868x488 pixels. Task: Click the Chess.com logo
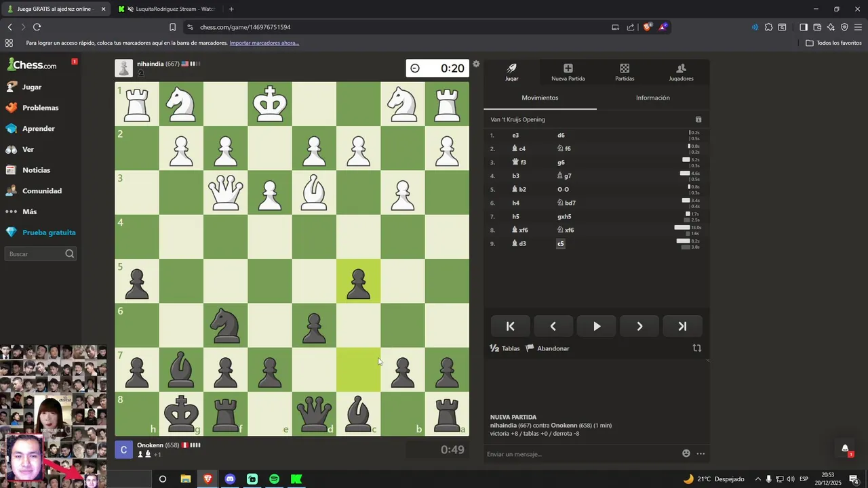point(32,65)
